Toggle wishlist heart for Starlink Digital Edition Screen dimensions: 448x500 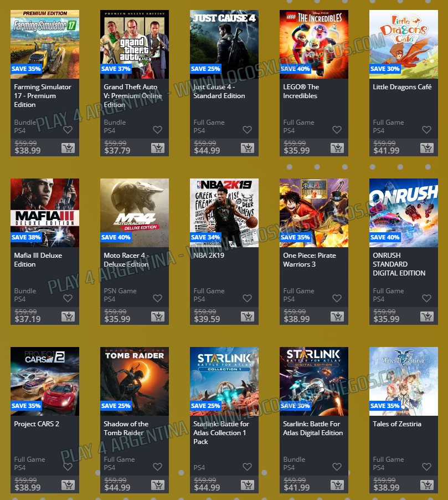(x=337, y=467)
